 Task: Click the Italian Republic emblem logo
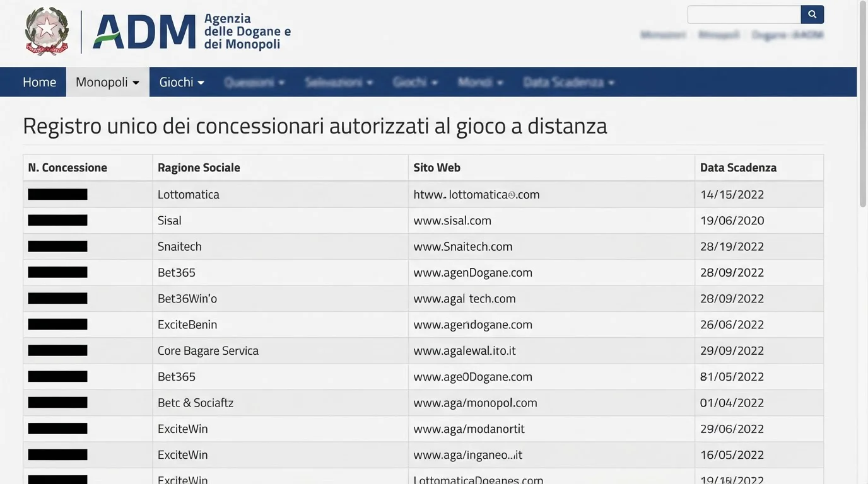point(47,32)
